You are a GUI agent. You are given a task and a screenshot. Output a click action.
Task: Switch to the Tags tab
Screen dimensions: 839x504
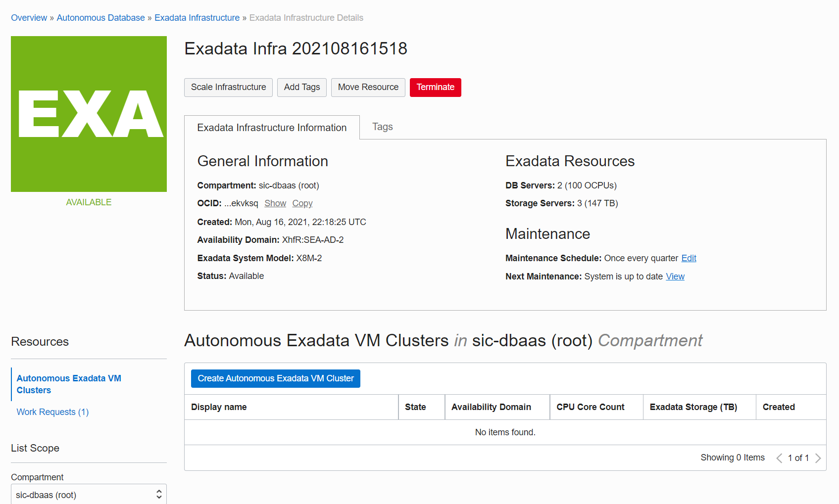(383, 127)
